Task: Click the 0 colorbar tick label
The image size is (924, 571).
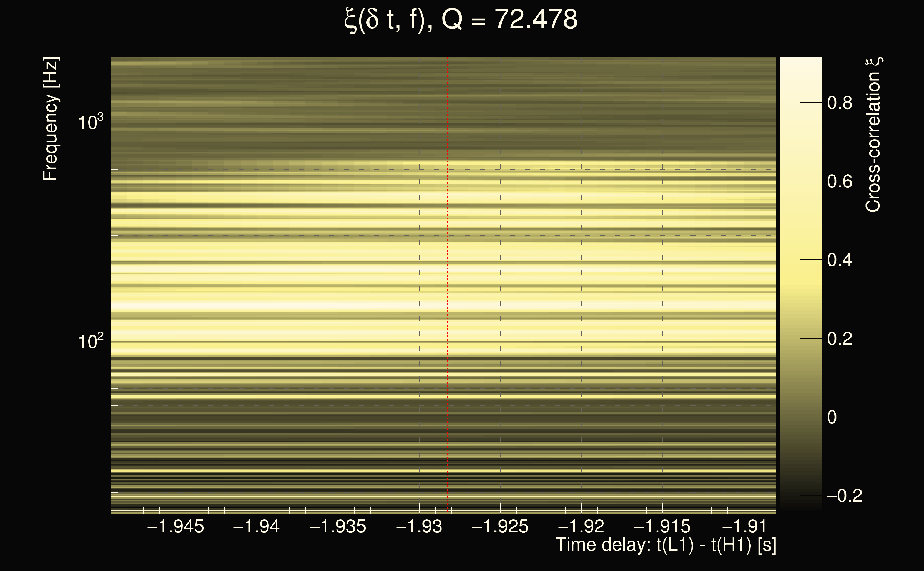Action: (x=832, y=417)
